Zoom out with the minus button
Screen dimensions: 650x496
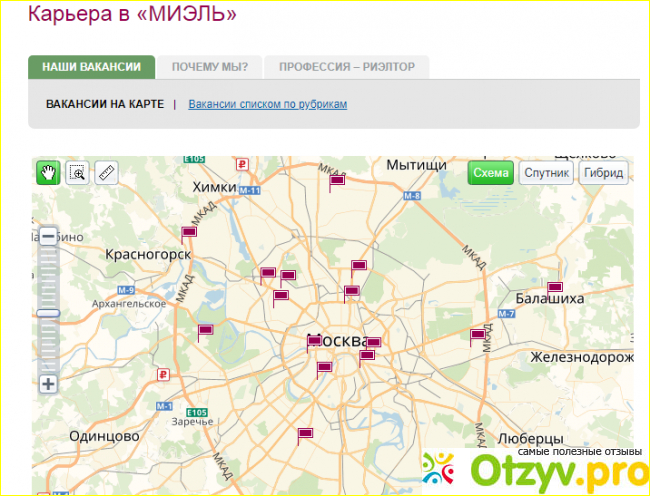click(48, 237)
